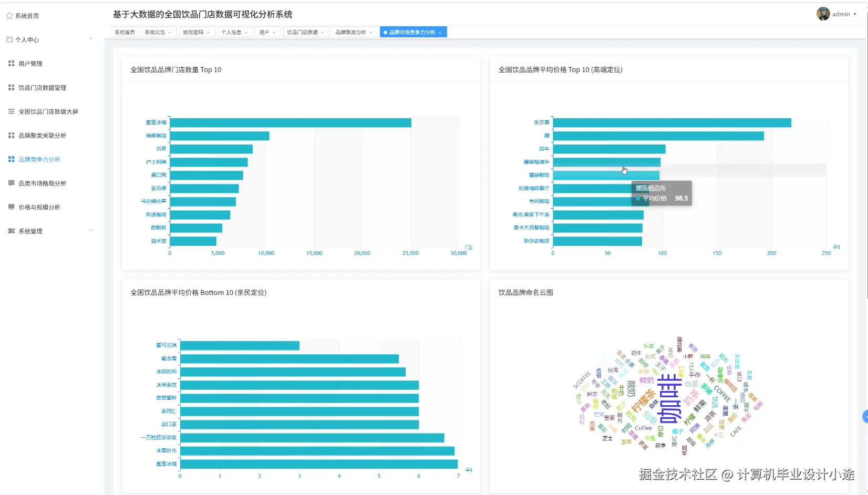Open 全国饮品门店数据大屏 from the sidebar
Image resolution: width=868 pixels, height=495 pixels.
click(48, 111)
